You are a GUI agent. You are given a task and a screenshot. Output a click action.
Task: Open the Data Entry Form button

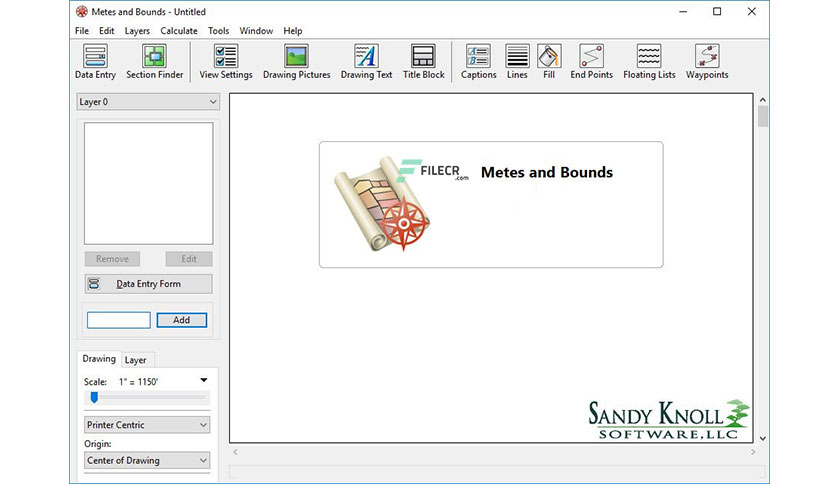pos(148,284)
